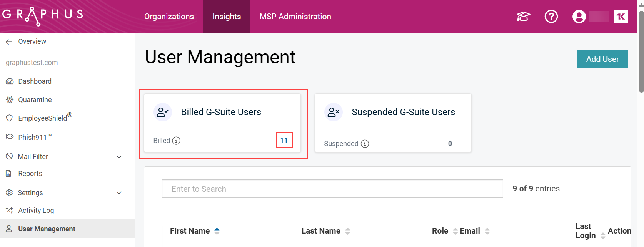The height and width of the screenshot is (247, 644).
Task: Expand the Settings submenu chevron
Action: (x=119, y=193)
